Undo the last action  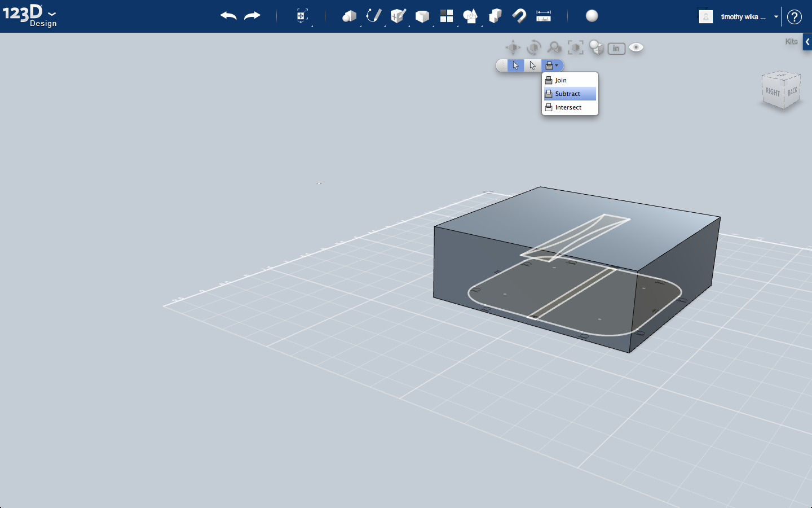[x=228, y=16]
